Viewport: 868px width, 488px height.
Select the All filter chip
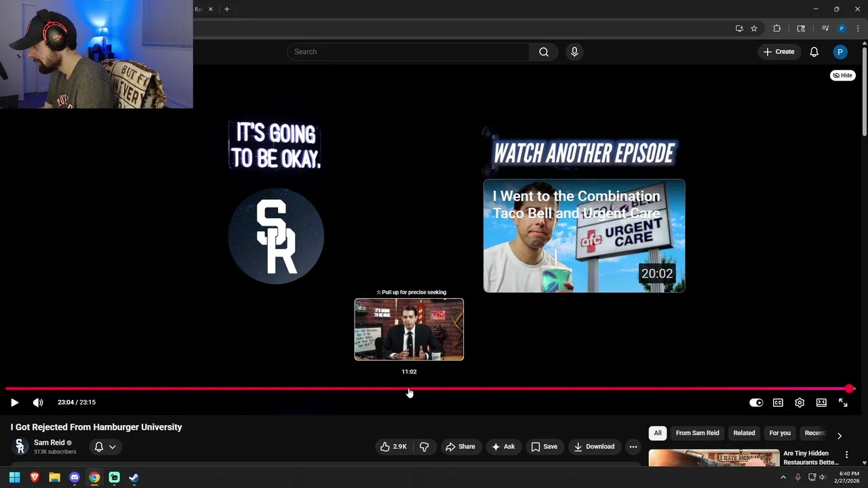[657, 433]
